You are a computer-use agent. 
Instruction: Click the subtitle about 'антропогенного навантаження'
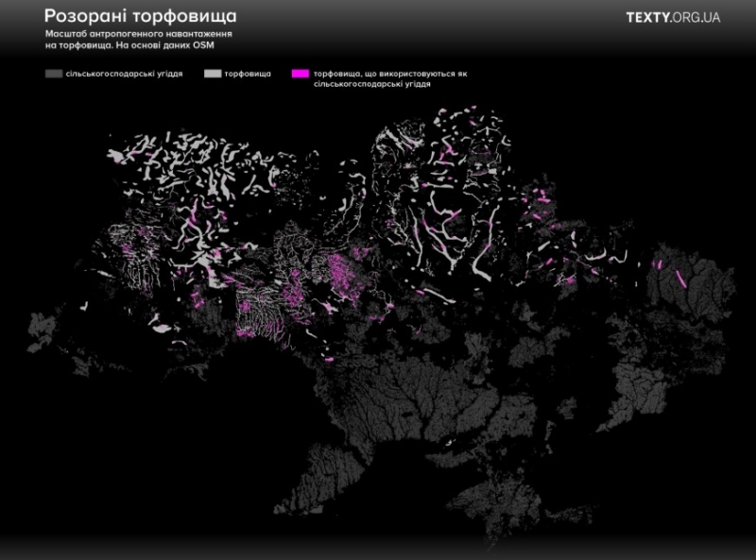click(137, 34)
